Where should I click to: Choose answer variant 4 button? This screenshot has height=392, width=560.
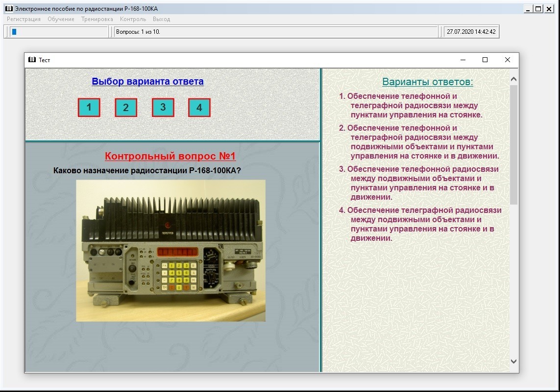[199, 107]
